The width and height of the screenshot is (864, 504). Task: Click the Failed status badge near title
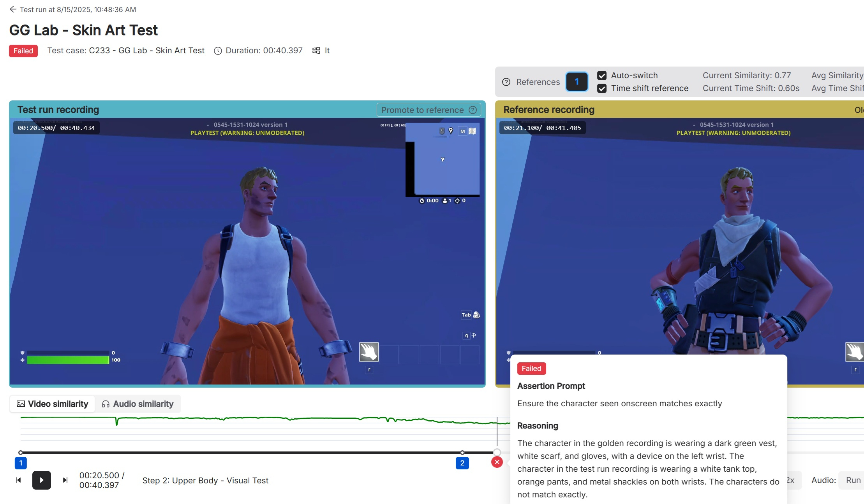(23, 51)
